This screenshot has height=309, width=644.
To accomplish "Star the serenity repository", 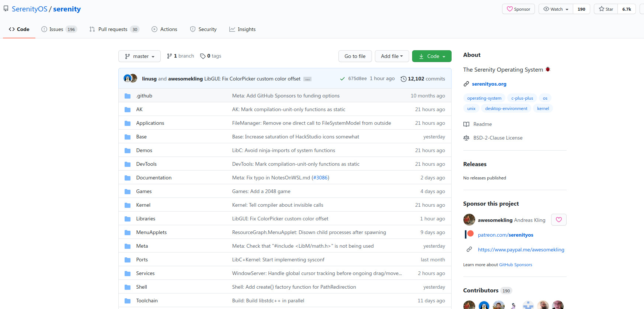I will tap(606, 9).
